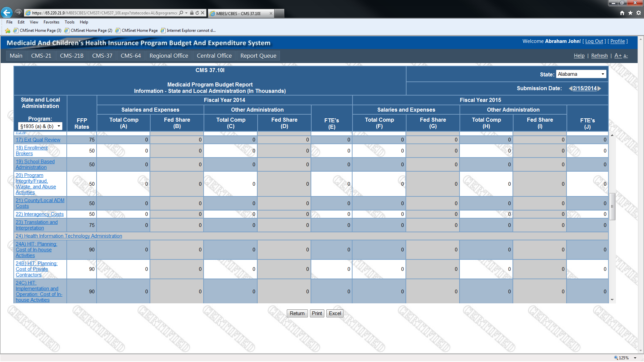The image size is (644, 362).
Task: Open Favorites star icon at top right
Action: pos(630,13)
